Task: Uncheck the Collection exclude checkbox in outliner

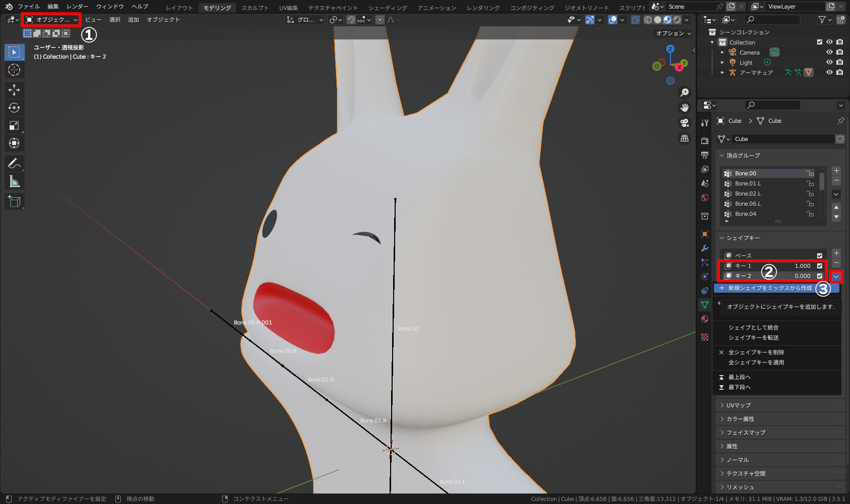Action: 820,42
